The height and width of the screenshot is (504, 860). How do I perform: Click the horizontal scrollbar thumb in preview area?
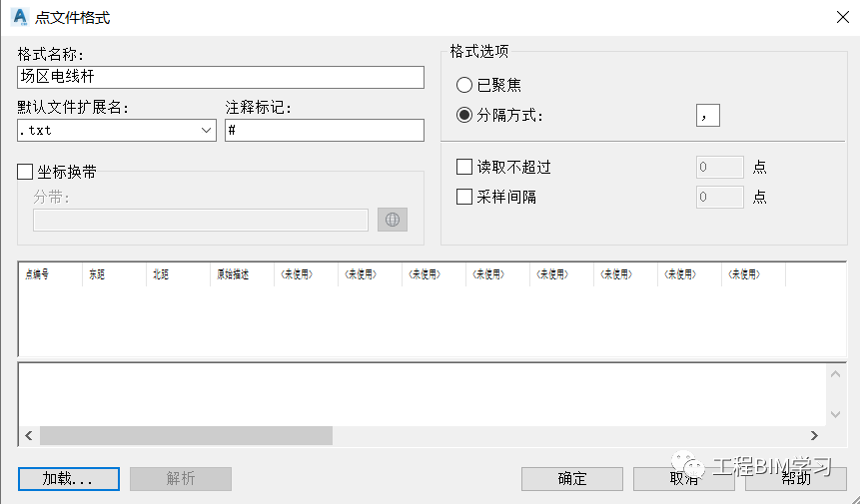tap(186, 435)
